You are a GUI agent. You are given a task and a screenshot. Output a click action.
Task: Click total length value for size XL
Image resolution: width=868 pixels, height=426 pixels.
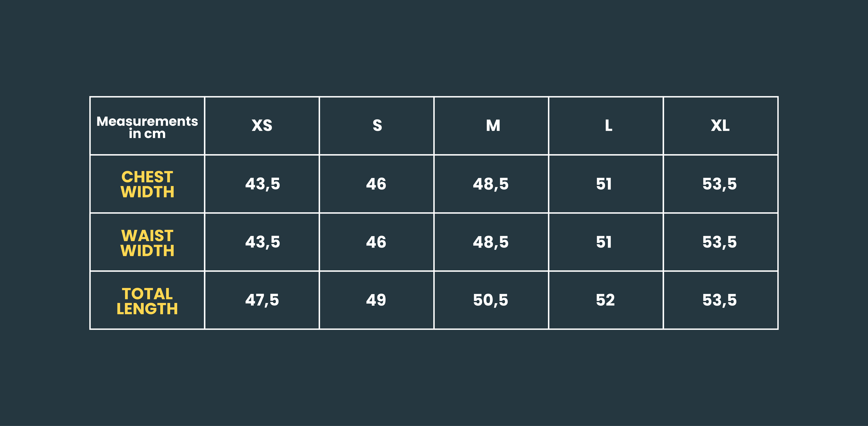[x=719, y=300]
